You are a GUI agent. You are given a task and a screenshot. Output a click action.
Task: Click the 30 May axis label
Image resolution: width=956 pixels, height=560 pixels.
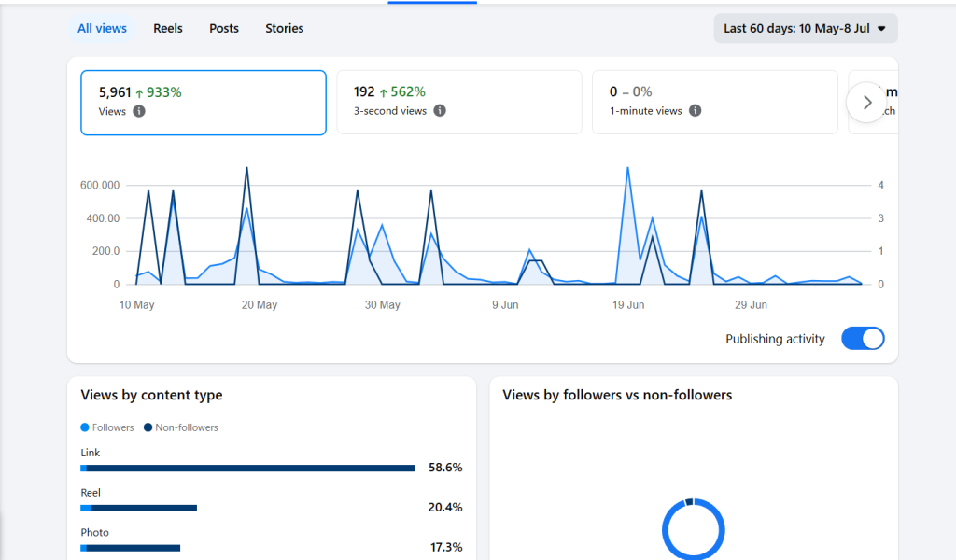coord(382,304)
